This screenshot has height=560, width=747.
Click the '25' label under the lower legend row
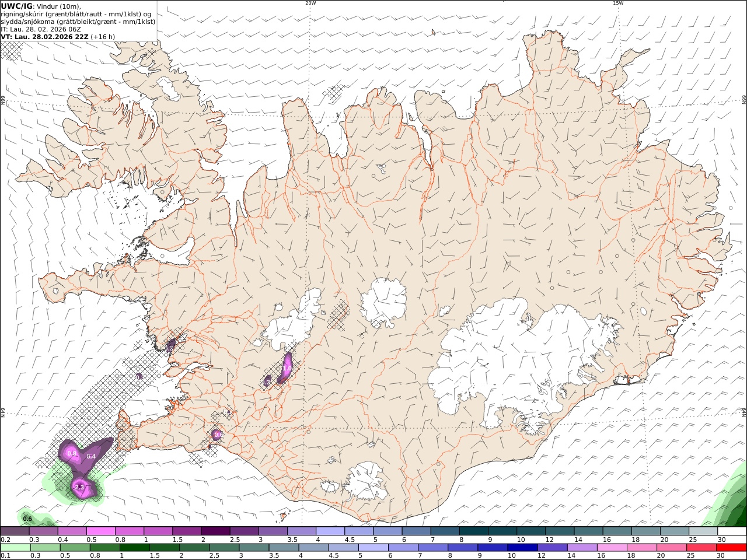(692, 556)
